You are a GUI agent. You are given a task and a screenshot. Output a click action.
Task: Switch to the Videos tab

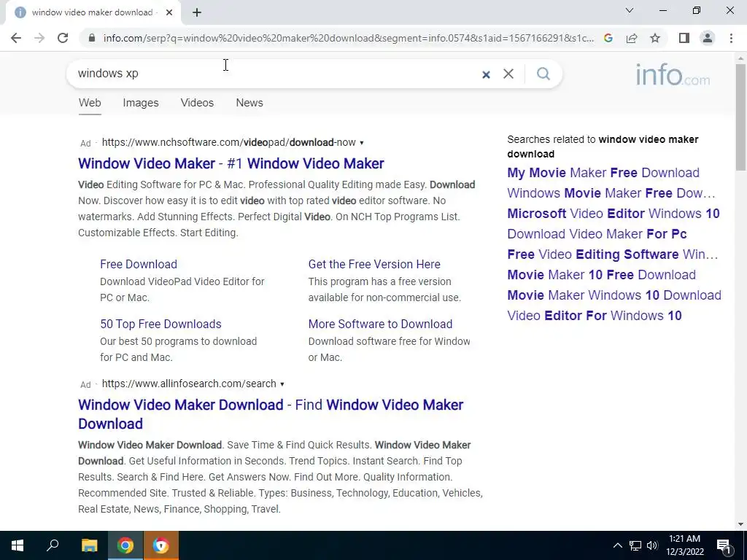tap(197, 103)
